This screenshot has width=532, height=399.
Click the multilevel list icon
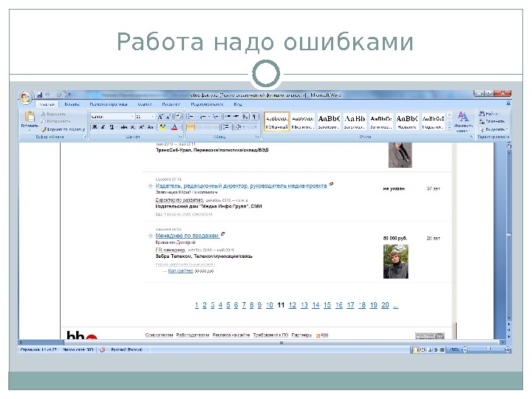[215, 117]
